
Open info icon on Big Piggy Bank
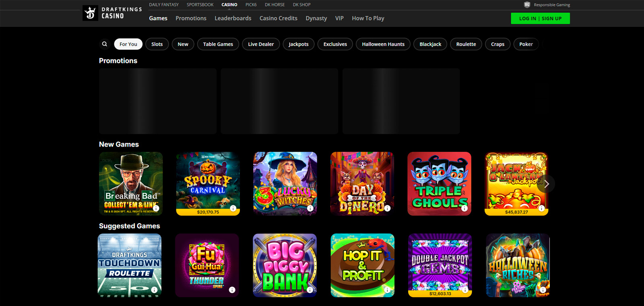click(310, 290)
